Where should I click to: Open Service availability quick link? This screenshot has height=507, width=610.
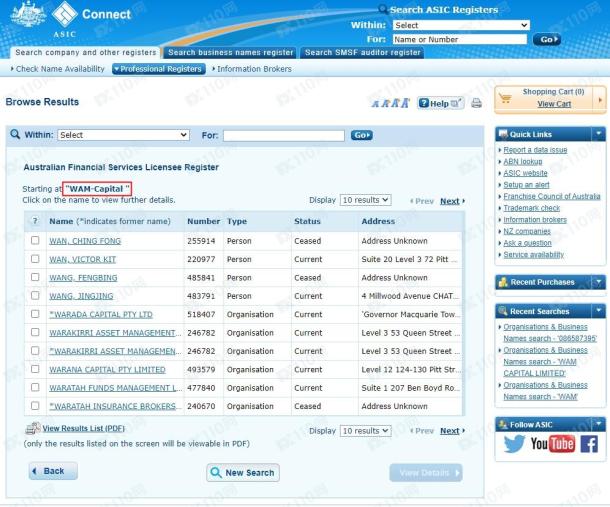pos(533,255)
